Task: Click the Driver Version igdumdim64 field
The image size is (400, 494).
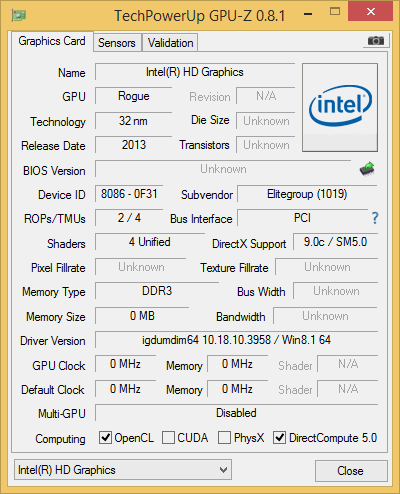Action: pos(236,340)
